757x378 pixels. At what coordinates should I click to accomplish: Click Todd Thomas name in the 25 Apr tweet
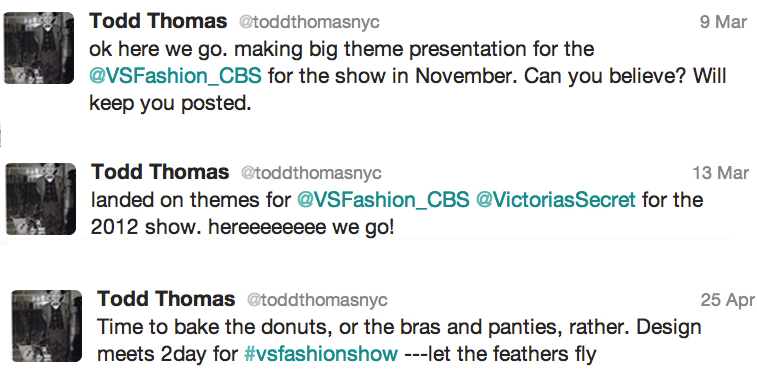point(166,299)
